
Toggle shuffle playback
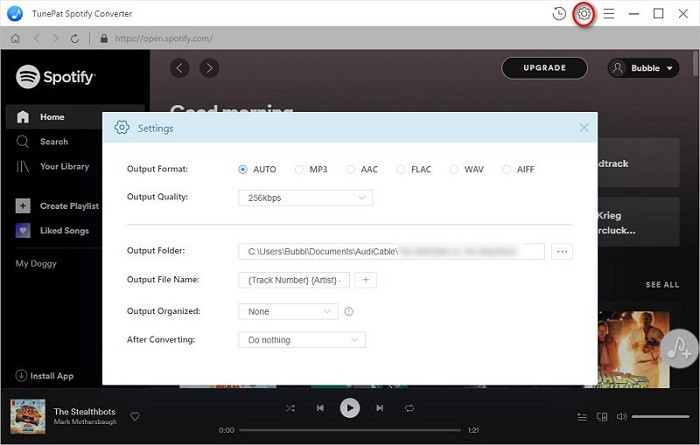(290, 408)
